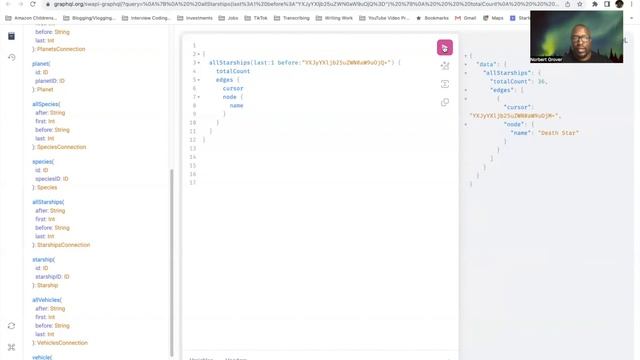Click the Norbert Grover video thumbnail

point(576,37)
